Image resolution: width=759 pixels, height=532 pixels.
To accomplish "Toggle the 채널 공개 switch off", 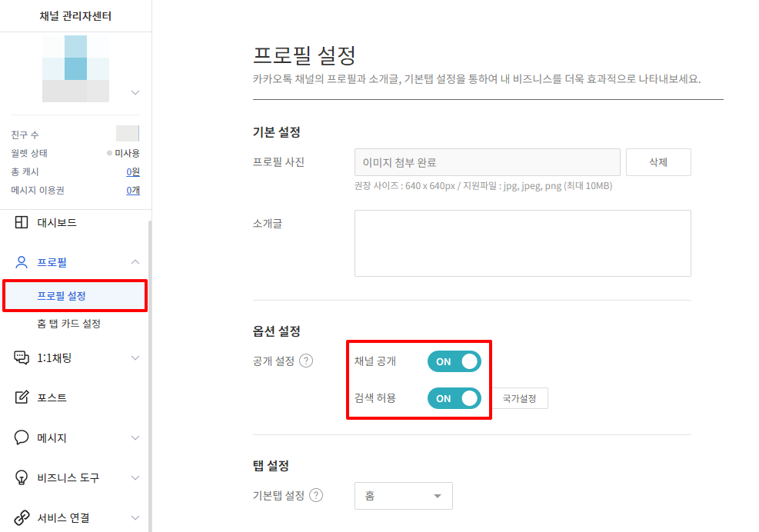I will click(454, 361).
